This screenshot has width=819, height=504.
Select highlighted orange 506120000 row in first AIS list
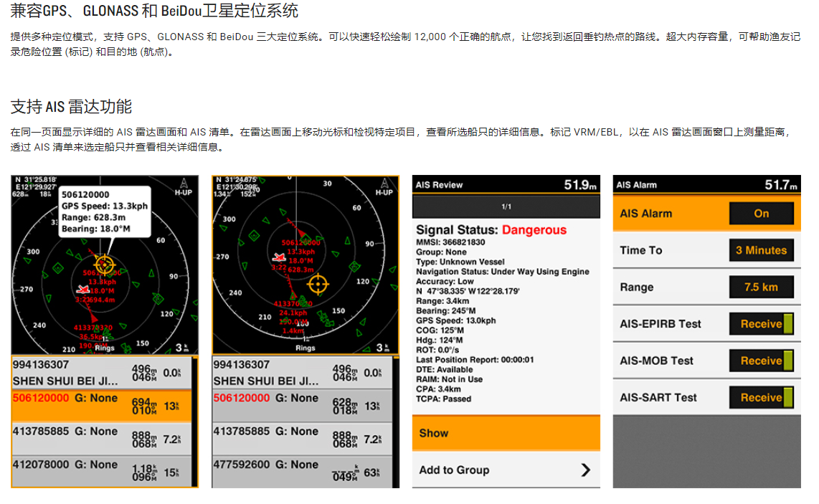point(101,405)
